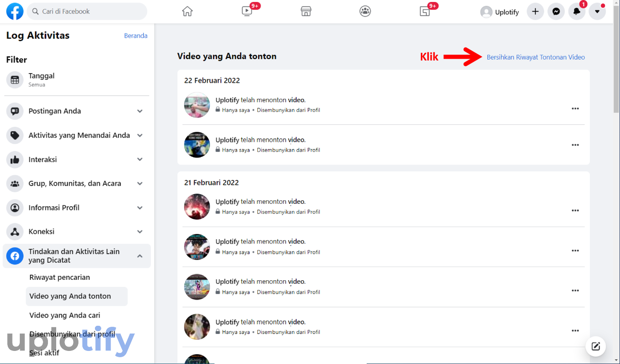This screenshot has width=620, height=364.
Task: Select Sesi aktif in sidebar
Action: pos(44,353)
